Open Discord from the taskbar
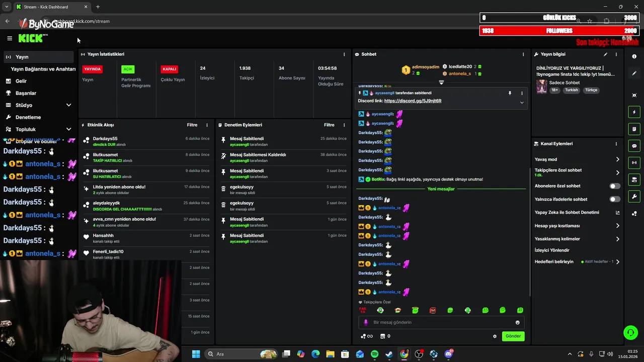Image resolution: width=644 pixels, height=362 pixels. coord(448,354)
